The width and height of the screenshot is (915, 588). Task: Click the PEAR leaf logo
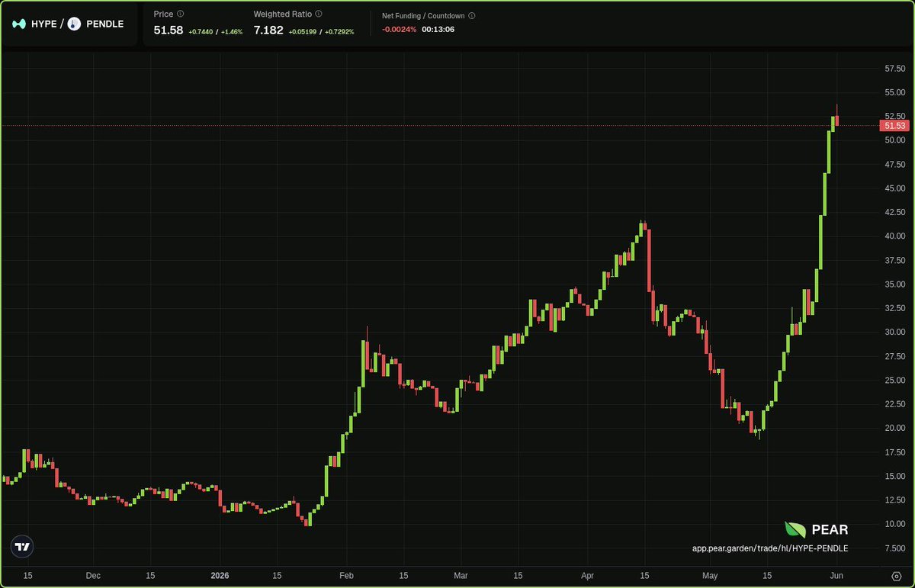(795, 530)
